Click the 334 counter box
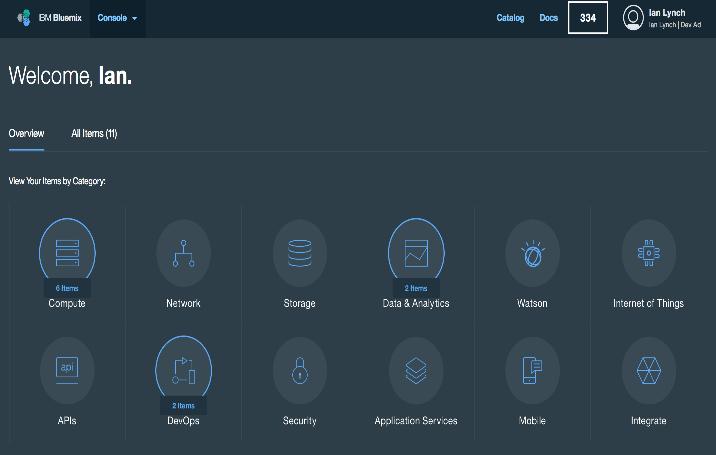This screenshot has height=455, width=716. [588, 17]
